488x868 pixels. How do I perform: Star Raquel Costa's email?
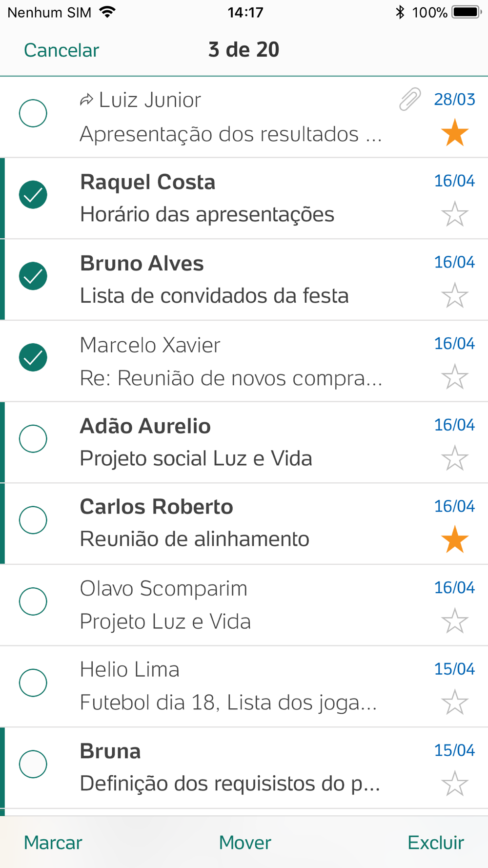[x=454, y=214]
